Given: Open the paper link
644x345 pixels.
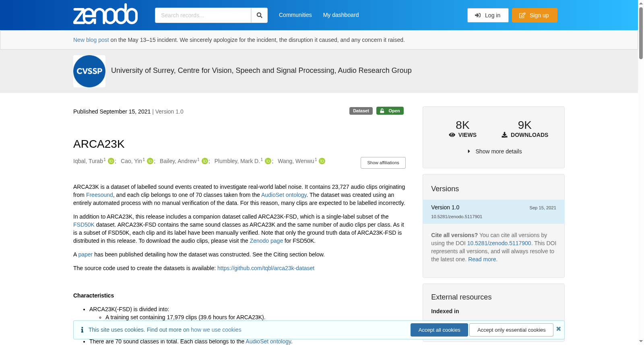Looking at the screenshot, I should tap(85, 254).
